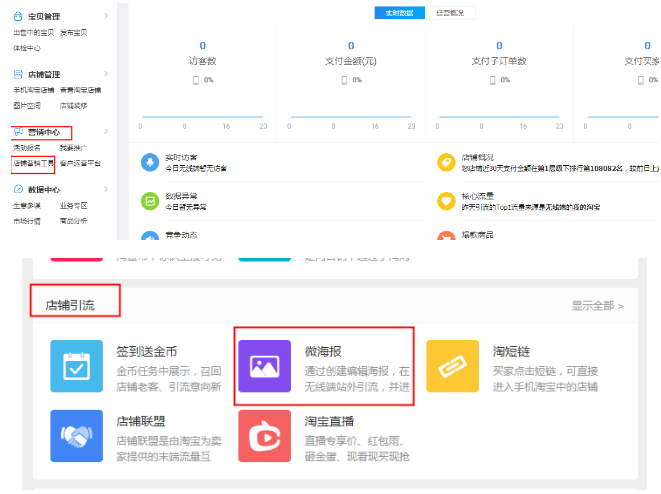The height and width of the screenshot is (494, 661).
Task: Open 商品分析 link
Action: click(73, 221)
